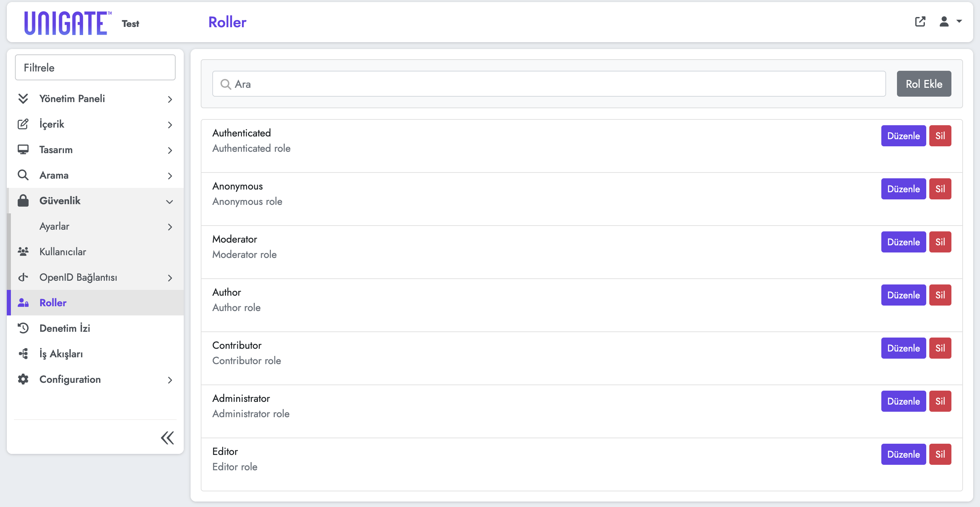Click the Editor role description text
The width and height of the screenshot is (980, 507).
(x=234, y=467)
